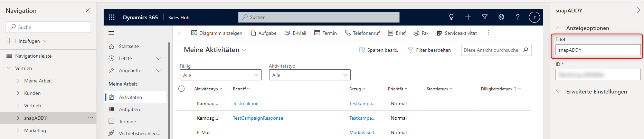Open the Dynamics 365 app launcher grid
Screen dimensions: 644x139
coord(112,17)
